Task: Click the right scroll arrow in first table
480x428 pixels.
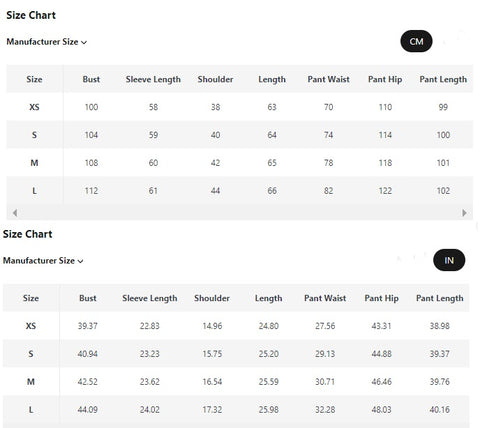Action: (464, 213)
